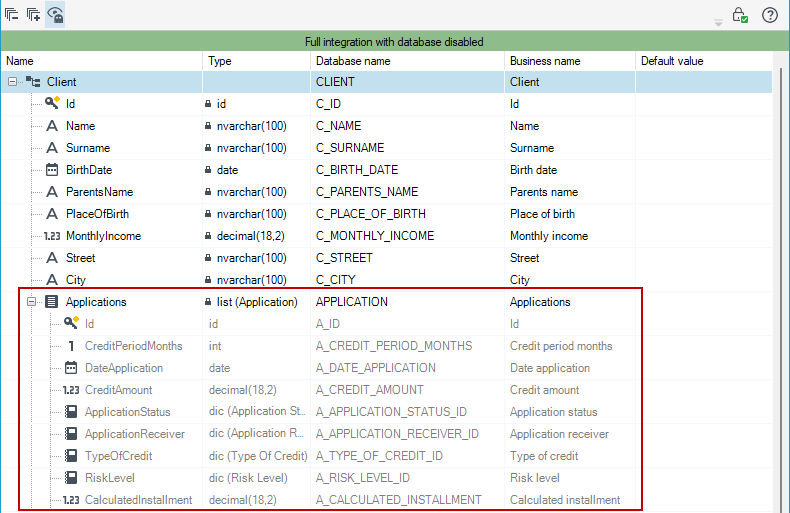Click the Credit period months business name cell
The height and width of the screenshot is (513, 790).
click(570, 346)
